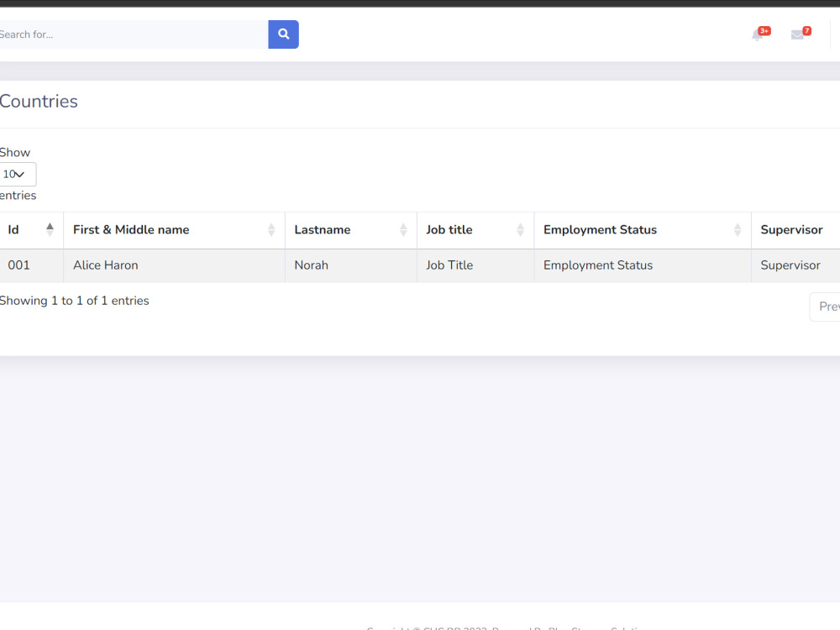Select the Job Title row cell

point(475,265)
